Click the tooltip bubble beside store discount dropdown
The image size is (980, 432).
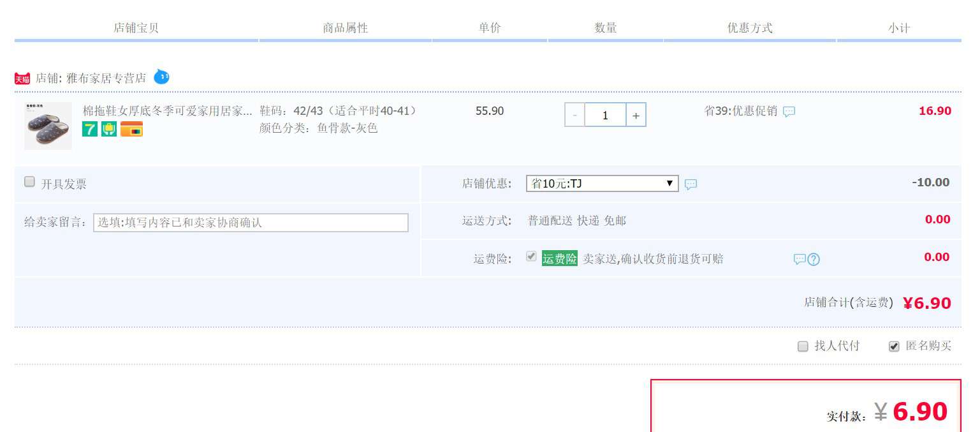coord(691,183)
